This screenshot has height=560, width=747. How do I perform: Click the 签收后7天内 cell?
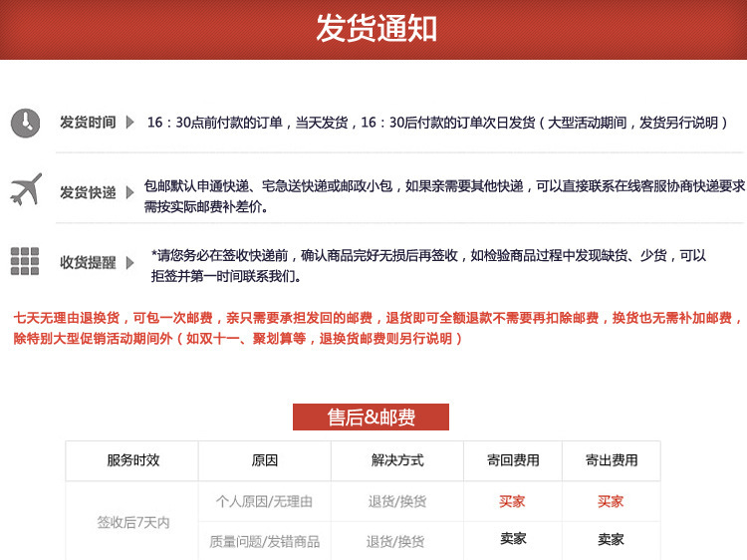pyautogui.click(x=132, y=522)
